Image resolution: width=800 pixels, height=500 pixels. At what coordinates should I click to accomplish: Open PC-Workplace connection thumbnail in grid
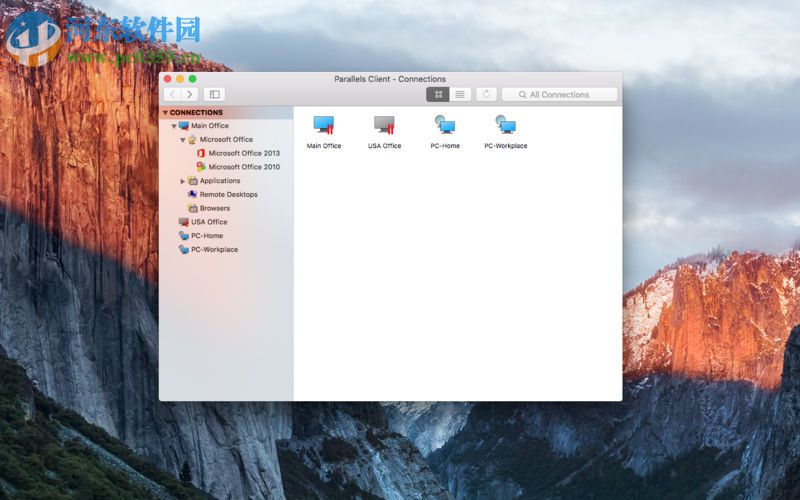click(x=506, y=125)
